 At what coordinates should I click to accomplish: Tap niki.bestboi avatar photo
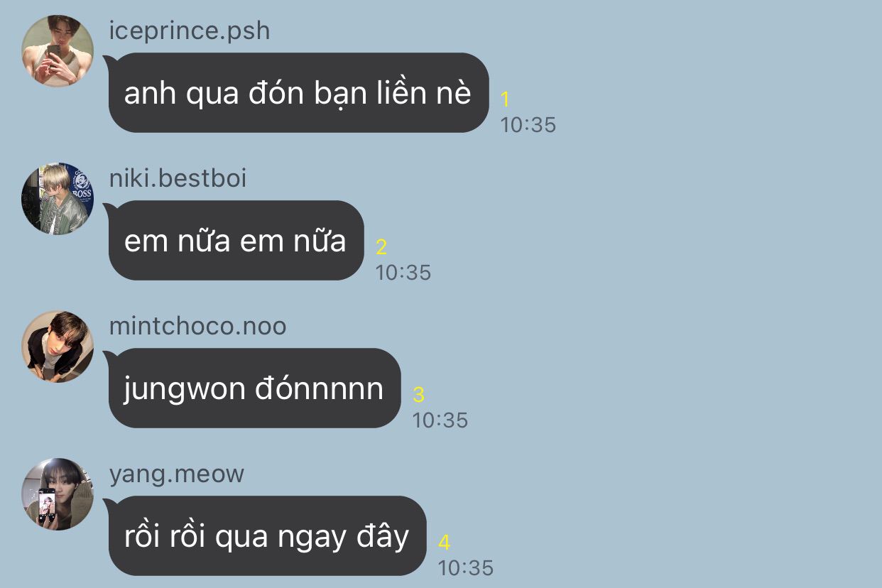click(x=58, y=199)
